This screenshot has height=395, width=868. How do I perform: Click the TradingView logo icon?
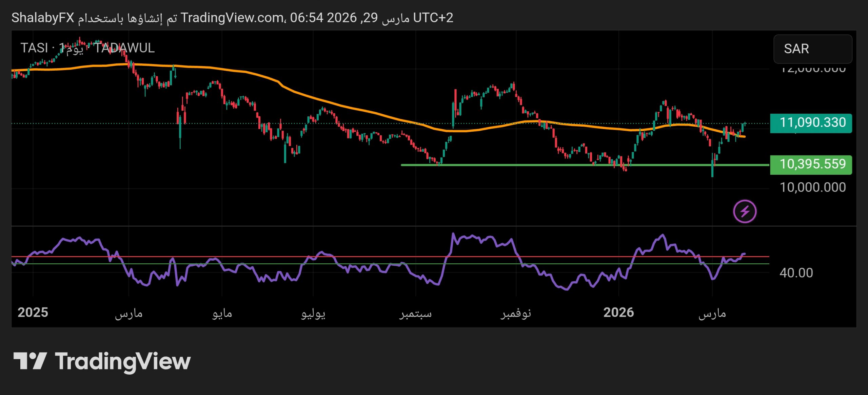[x=30, y=361]
